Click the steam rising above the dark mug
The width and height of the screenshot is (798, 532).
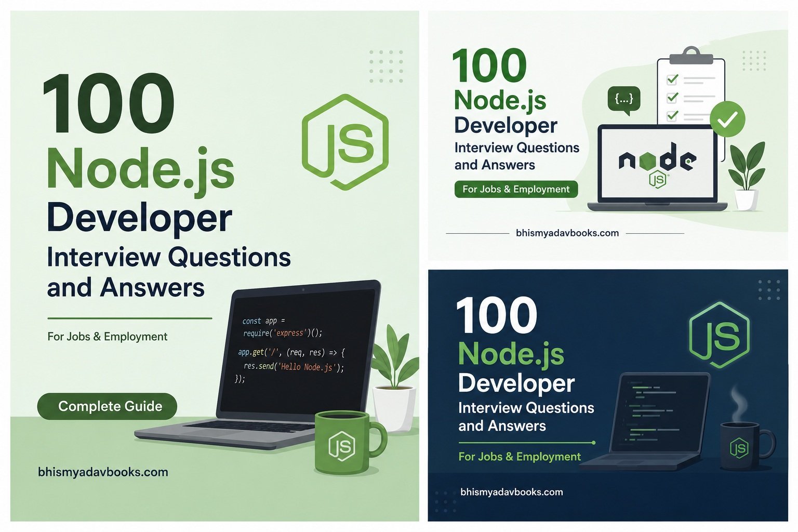pos(739,404)
